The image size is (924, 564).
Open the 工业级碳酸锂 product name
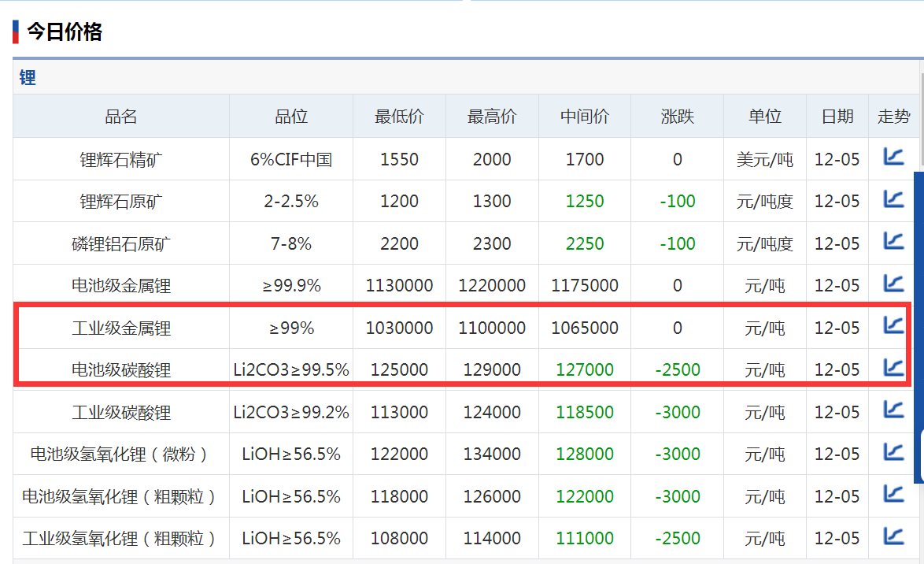pos(120,413)
